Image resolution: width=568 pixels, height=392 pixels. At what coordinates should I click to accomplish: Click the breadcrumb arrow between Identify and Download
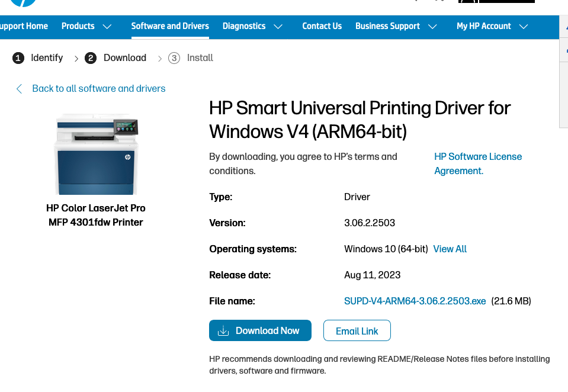76,59
